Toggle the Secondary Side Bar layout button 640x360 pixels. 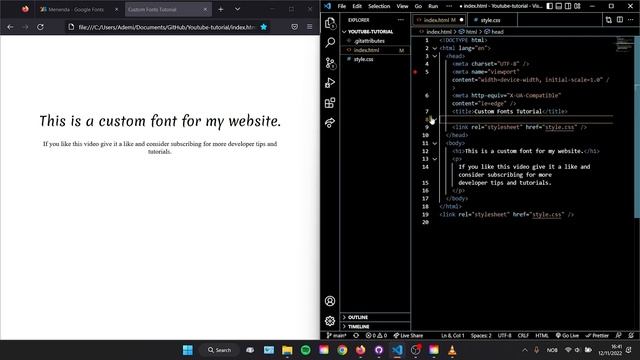pos(568,6)
